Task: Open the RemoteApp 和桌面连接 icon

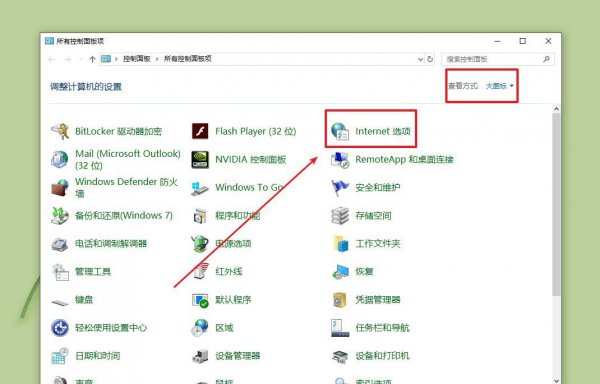Action: point(340,159)
